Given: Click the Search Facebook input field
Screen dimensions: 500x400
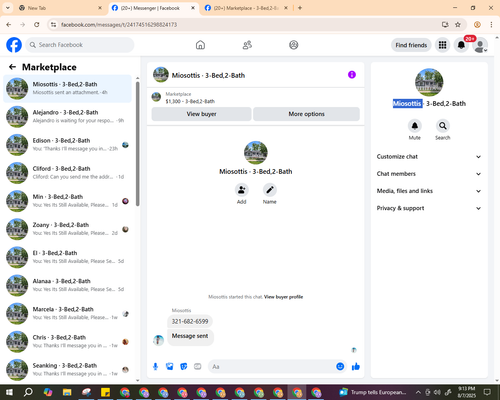Looking at the screenshot, I should [80, 45].
